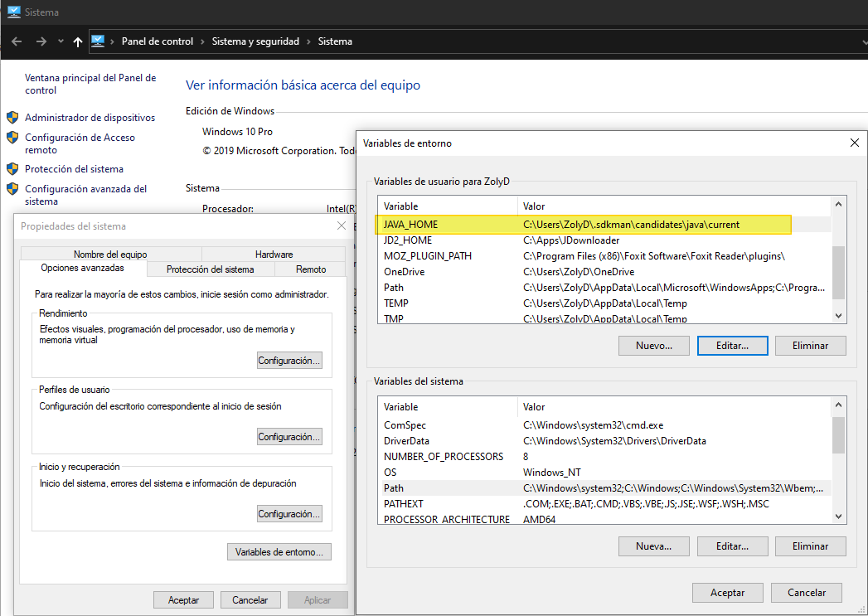Image resolution: width=868 pixels, height=616 pixels.
Task: Click shield icon next to Protección del sistema
Action: 12,169
